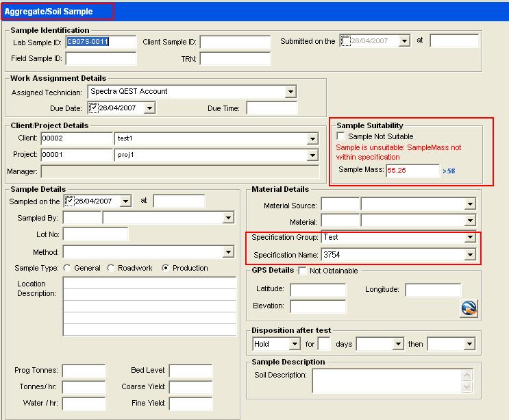Open the Client name dropdown
The height and width of the screenshot is (420, 509).
[x=313, y=139]
